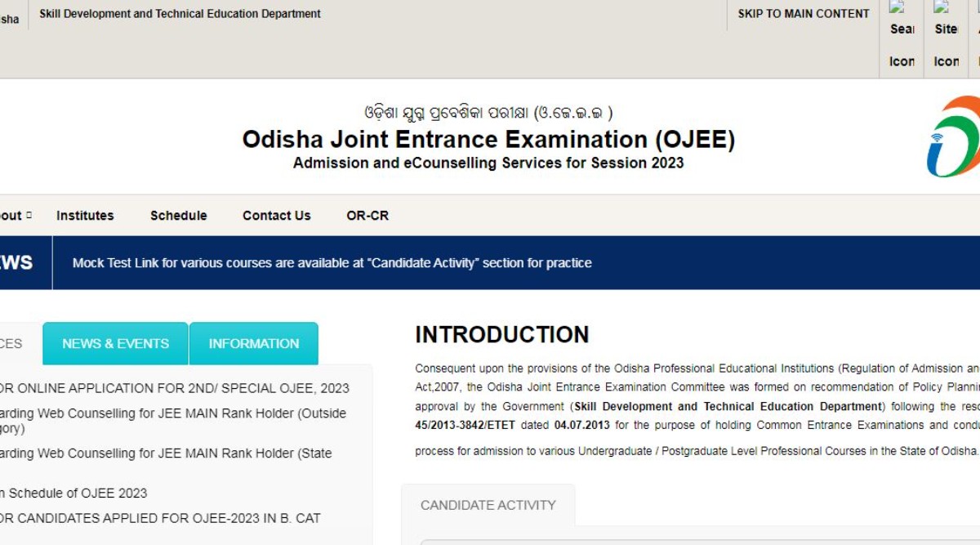Select the partially visible Notices tab

click(x=16, y=344)
